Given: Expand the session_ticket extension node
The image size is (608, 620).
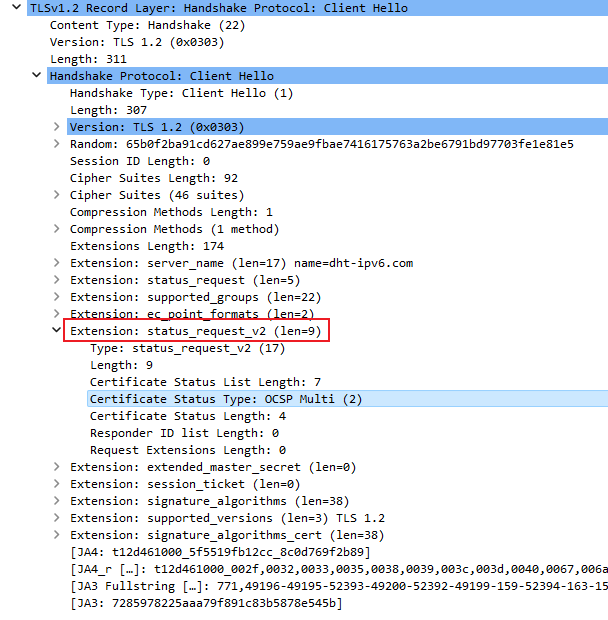Looking at the screenshot, I should pos(57,484).
